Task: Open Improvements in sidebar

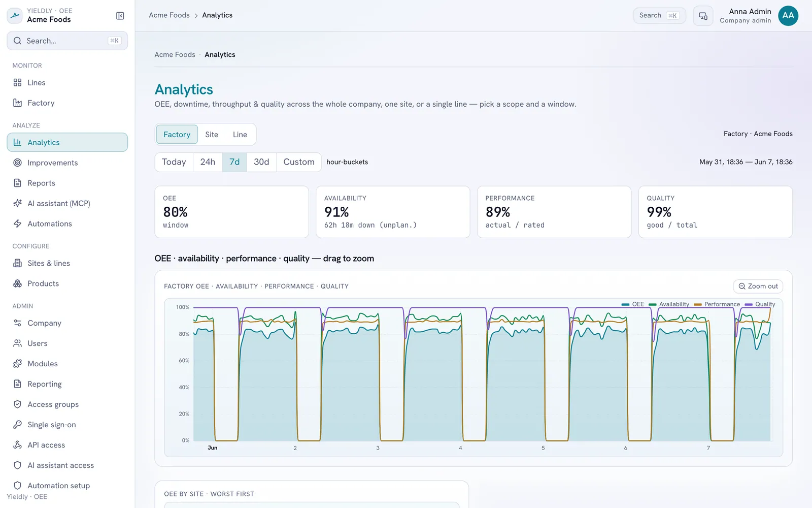Action: coord(67,163)
